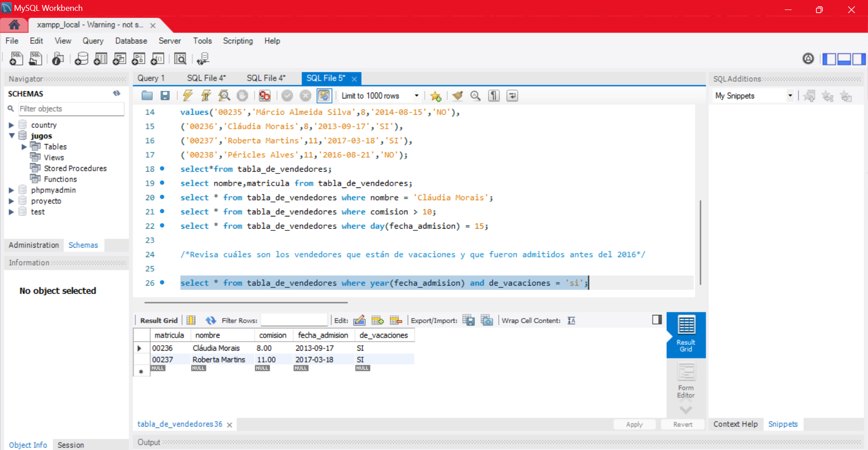Toggle invisible characters pilcrow icon
The image size is (868, 450).
tap(494, 95)
